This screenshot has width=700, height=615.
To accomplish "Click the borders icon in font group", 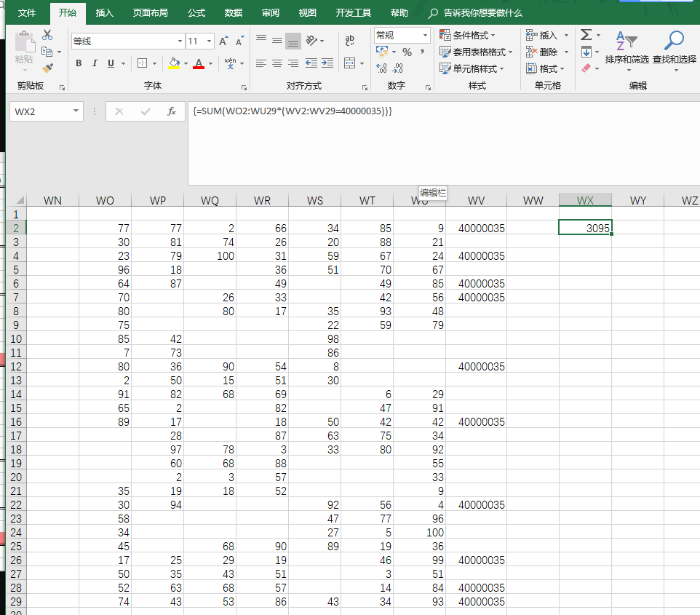I will tap(142, 63).
